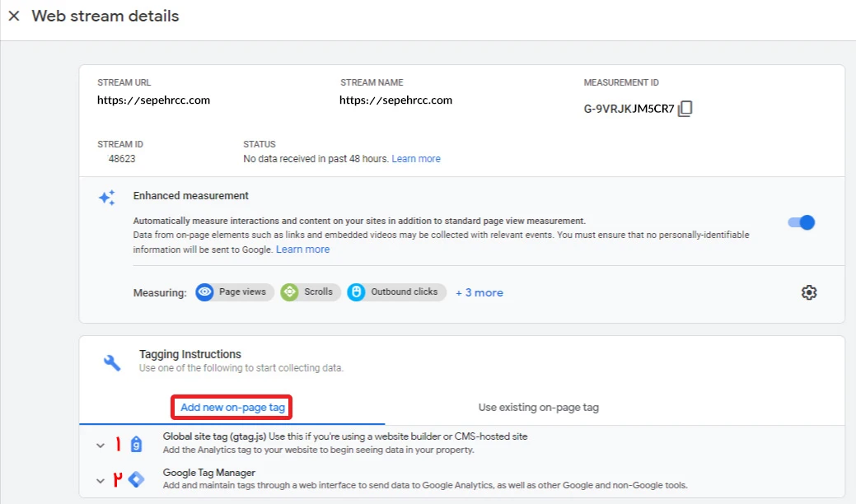Image resolution: width=856 pixels, height=504 pixels.
Task: Show the + 3 more measurements
Action: coord(479,293)
